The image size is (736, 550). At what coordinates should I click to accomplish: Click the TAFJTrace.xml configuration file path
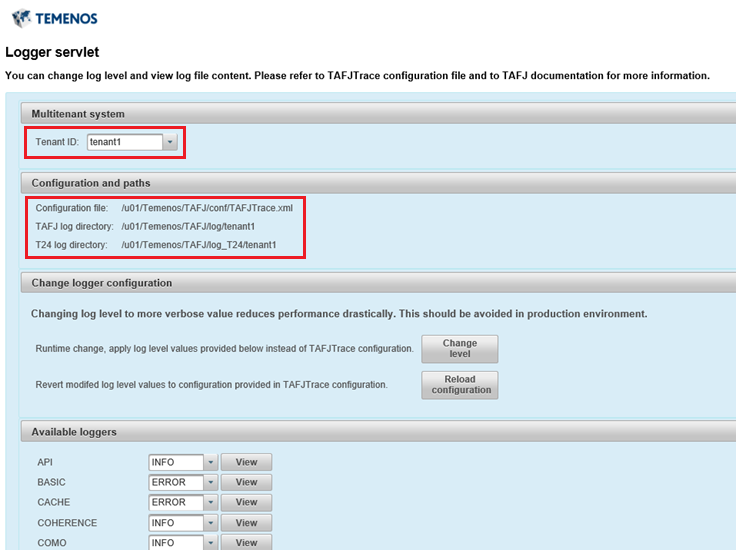pyautogui.click(x=206, y=208)
